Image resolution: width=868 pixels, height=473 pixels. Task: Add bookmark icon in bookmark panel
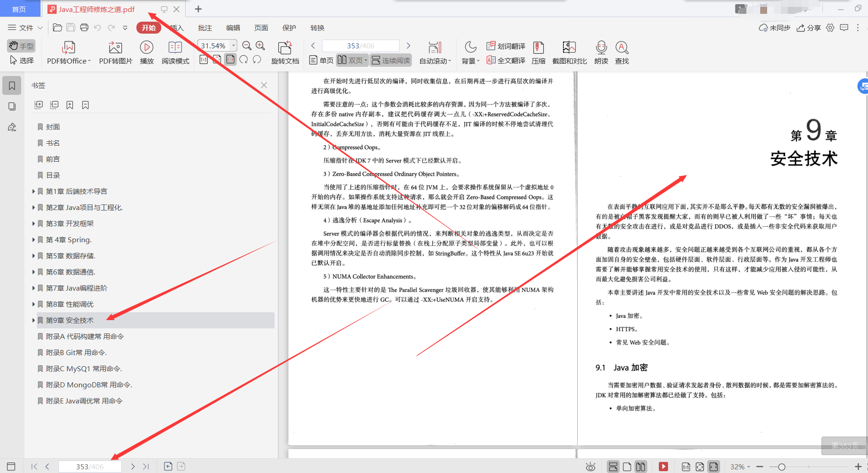[x=70, y=105]
